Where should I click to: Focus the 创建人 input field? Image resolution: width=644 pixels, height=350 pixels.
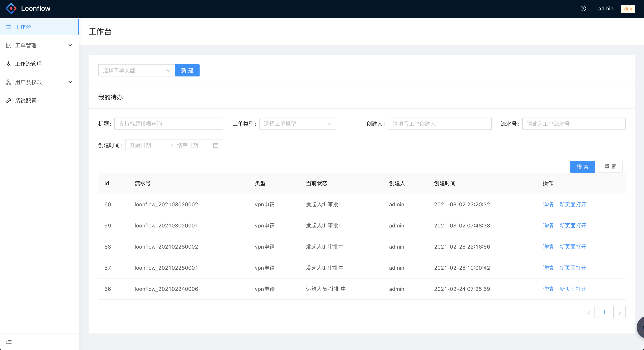click(x=440, y=124)
